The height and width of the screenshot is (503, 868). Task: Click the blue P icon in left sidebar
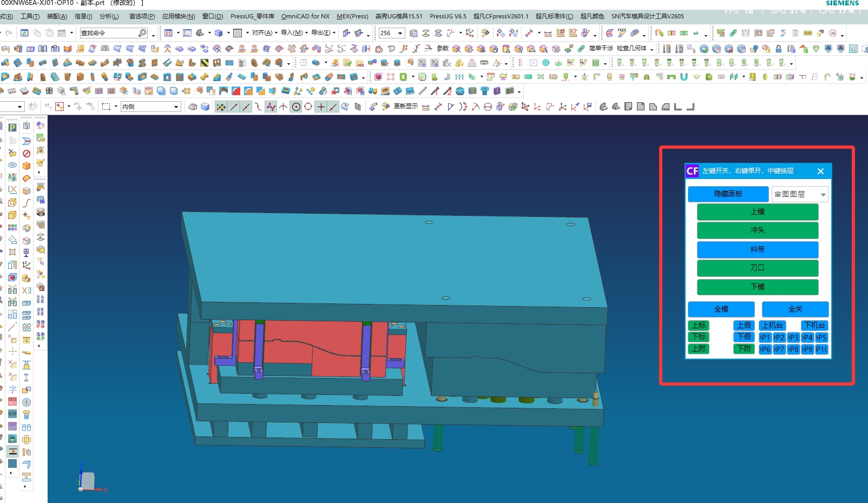(12, 128)
